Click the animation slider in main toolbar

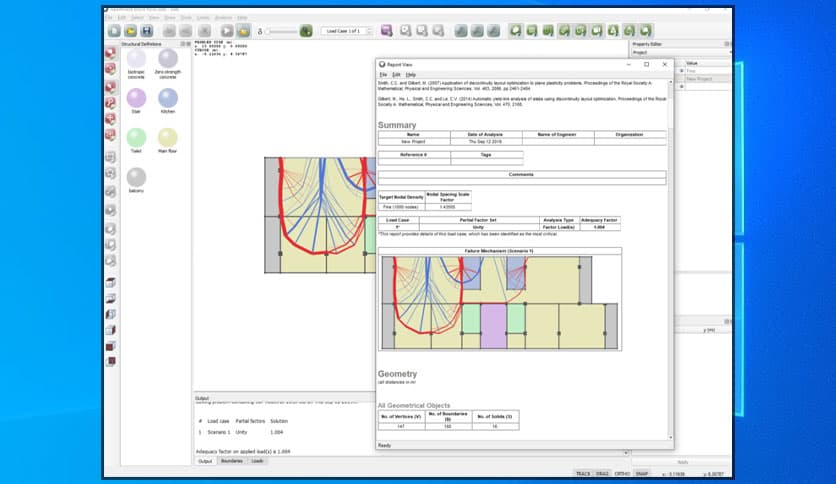280,31
